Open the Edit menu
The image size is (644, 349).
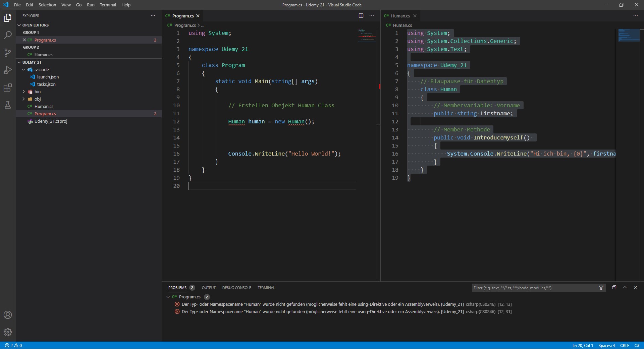tap(30, 5)
